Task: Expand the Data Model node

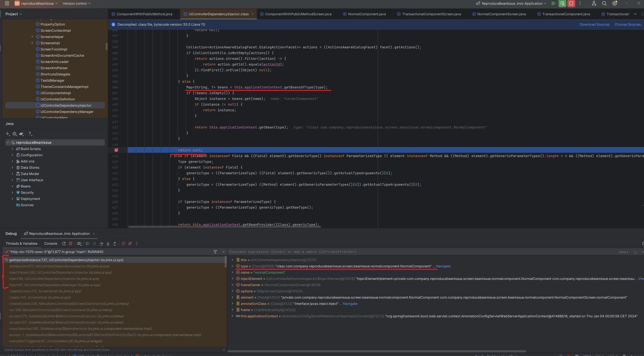Action: 12,174
